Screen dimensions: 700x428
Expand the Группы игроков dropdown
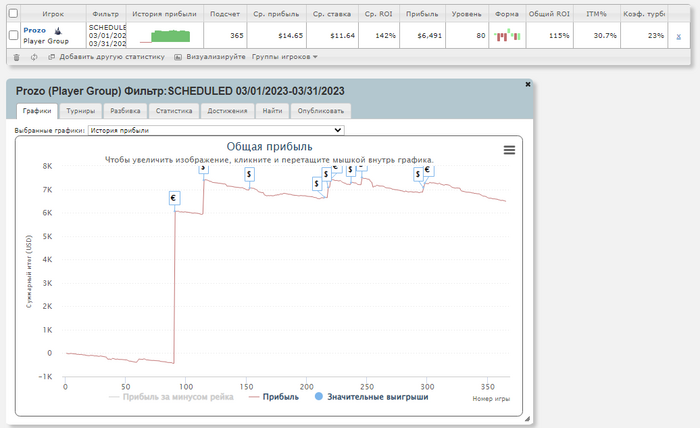[x=284, y=57]
